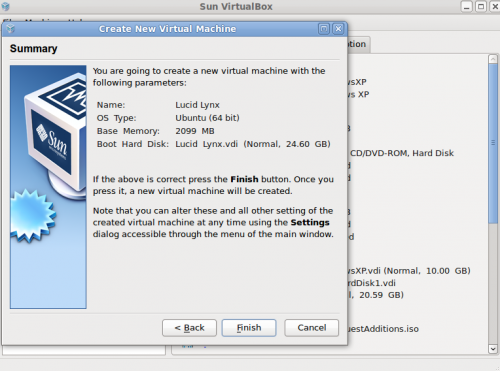Click the 'Boot Hard Disk:' label
This screenshot has height=371, width=500.
pos(133,144)
